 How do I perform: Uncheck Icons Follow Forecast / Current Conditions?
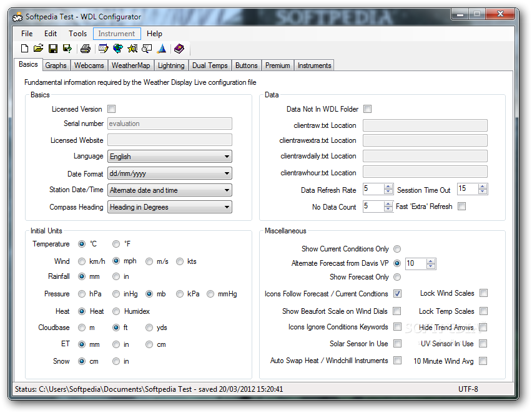click(397, 294)
